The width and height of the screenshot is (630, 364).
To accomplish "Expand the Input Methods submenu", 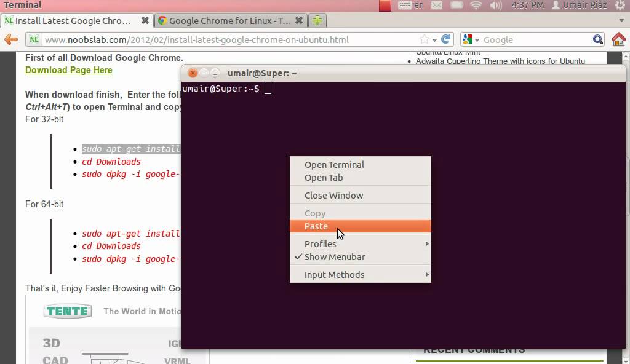I will pyautogui.click(x=361, y=275).
